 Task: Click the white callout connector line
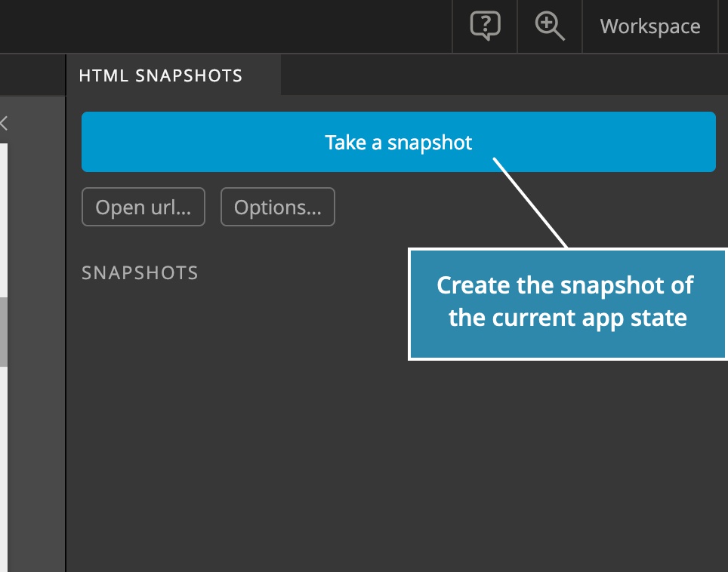529,203
